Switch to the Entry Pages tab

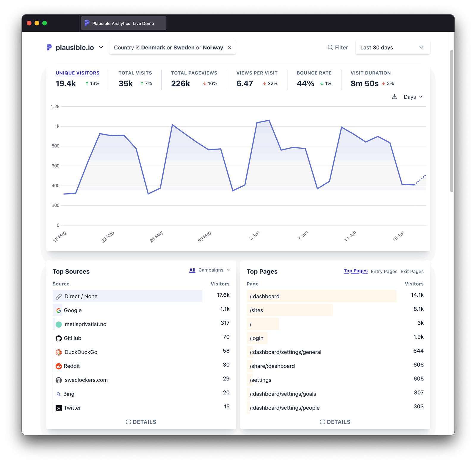coord(384,271)
